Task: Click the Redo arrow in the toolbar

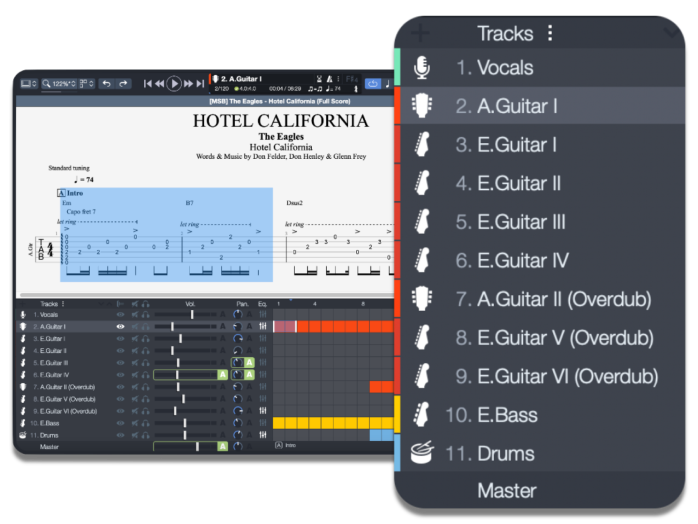Action: coord(124,84)
